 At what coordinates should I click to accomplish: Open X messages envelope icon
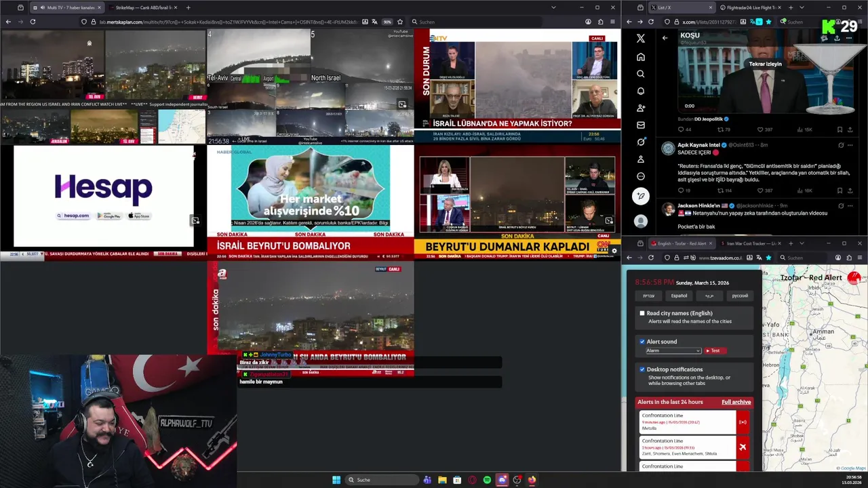click(641, 125)
